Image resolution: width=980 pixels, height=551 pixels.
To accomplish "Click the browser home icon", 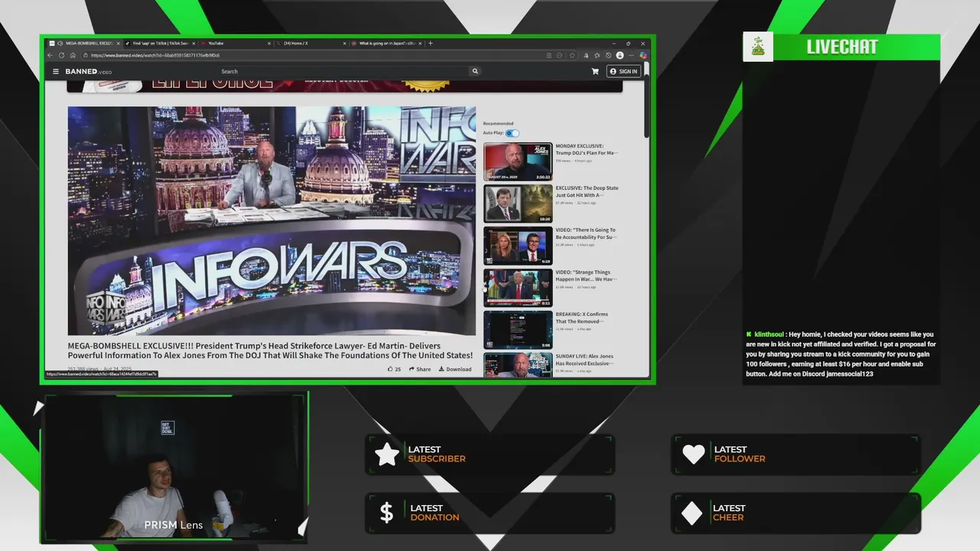I will coord(73,55).
